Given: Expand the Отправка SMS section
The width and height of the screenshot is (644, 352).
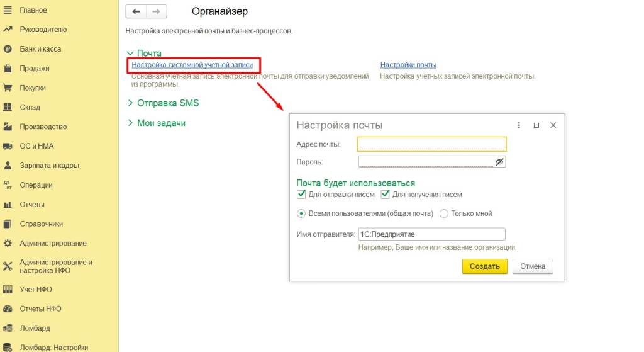Looking at the screenshot, I should (131, 103).
